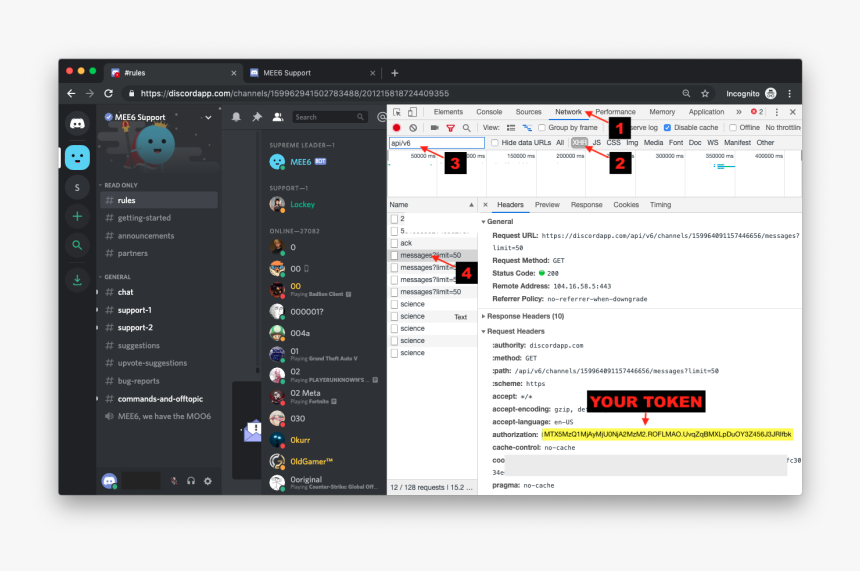This screenshot has height=571, width=860.
Task: Check the box for request ack
Action: coord(394,243)
